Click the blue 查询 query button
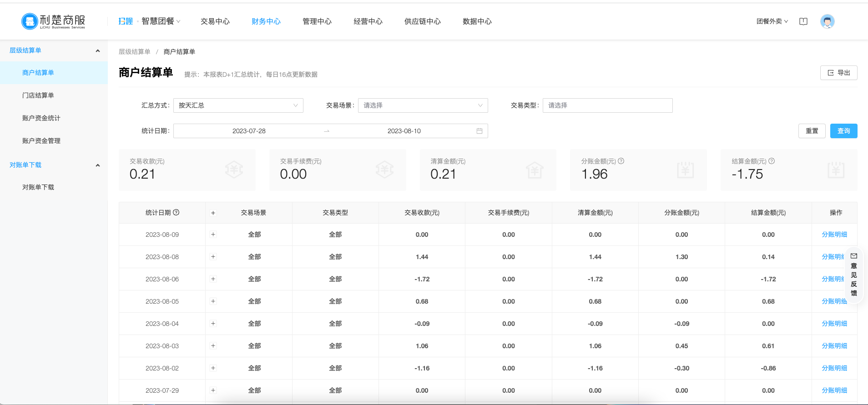Screen dimensions: 868x405 [x=843, y=131]
